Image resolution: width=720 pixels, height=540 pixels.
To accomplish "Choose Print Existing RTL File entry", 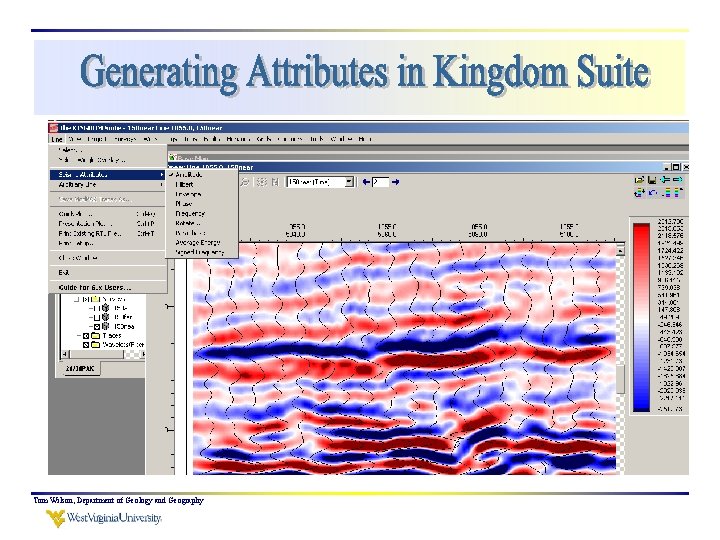I will point(107,233).
